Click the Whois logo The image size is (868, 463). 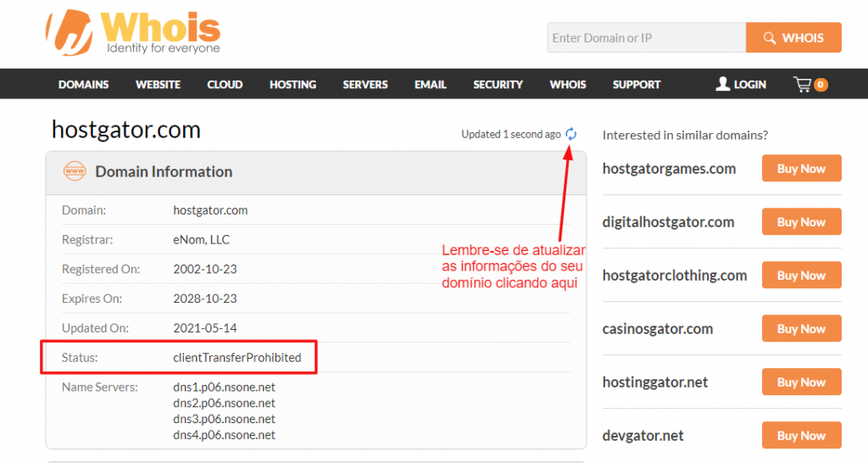(x=133, y=33)
